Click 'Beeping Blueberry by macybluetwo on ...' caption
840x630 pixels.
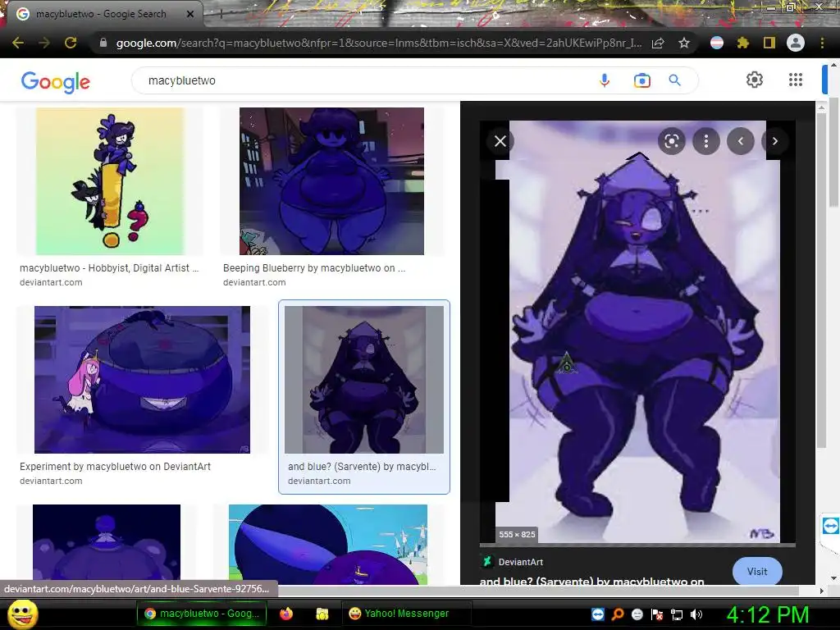314,268
